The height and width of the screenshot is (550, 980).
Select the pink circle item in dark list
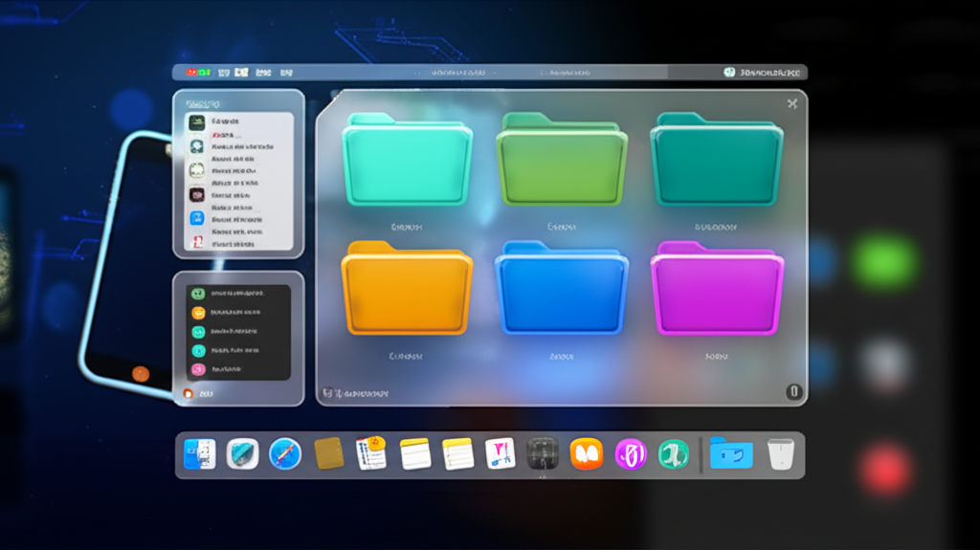198,369
